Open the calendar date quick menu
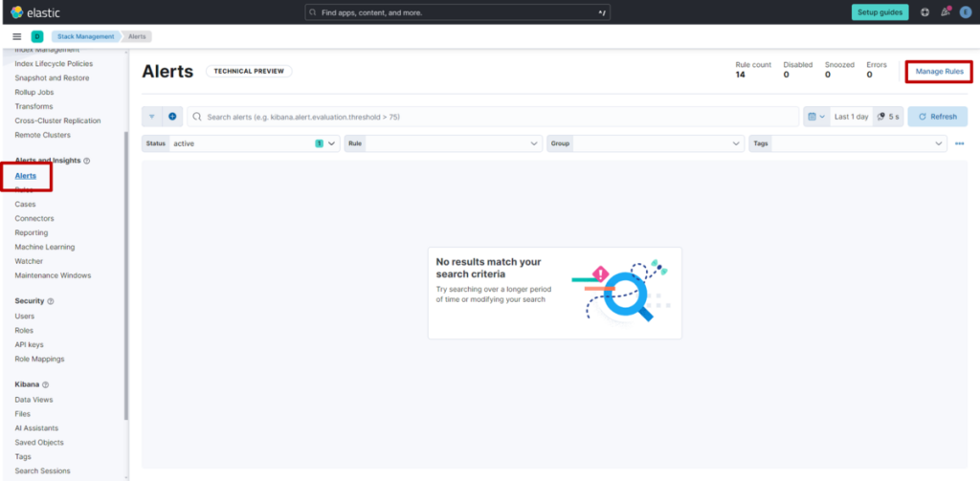The image size is (980, 481). coord(815,117)
